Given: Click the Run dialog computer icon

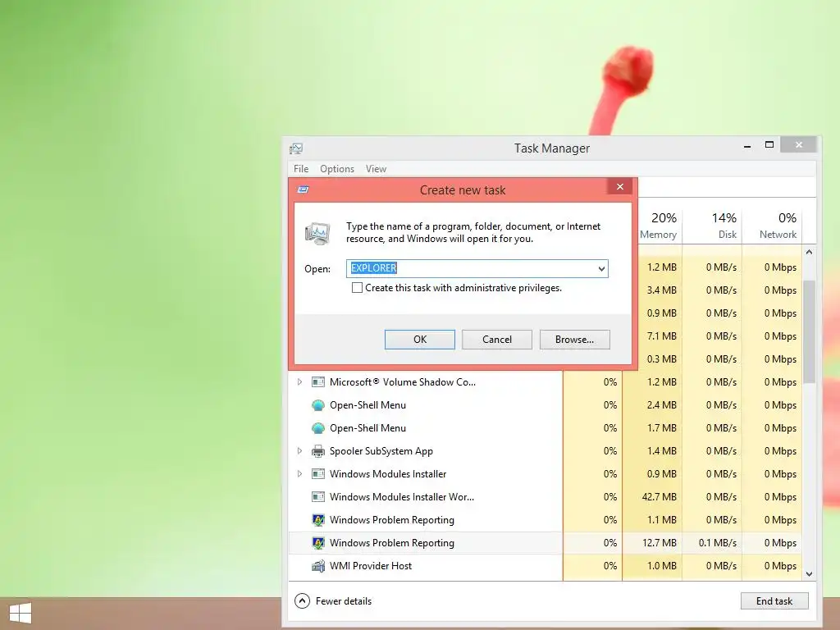Looking at the screenshot, I should click(x=317, y=233).
